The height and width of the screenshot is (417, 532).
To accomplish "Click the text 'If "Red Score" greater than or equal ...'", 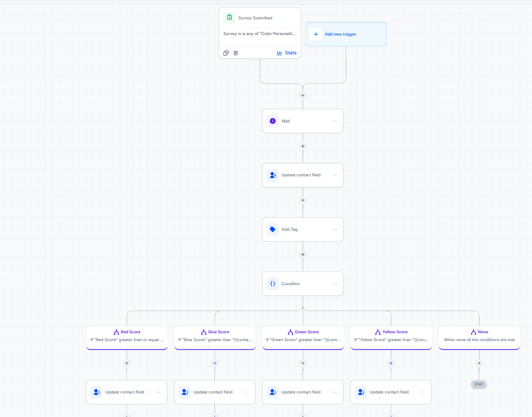I will pos(127,340).
